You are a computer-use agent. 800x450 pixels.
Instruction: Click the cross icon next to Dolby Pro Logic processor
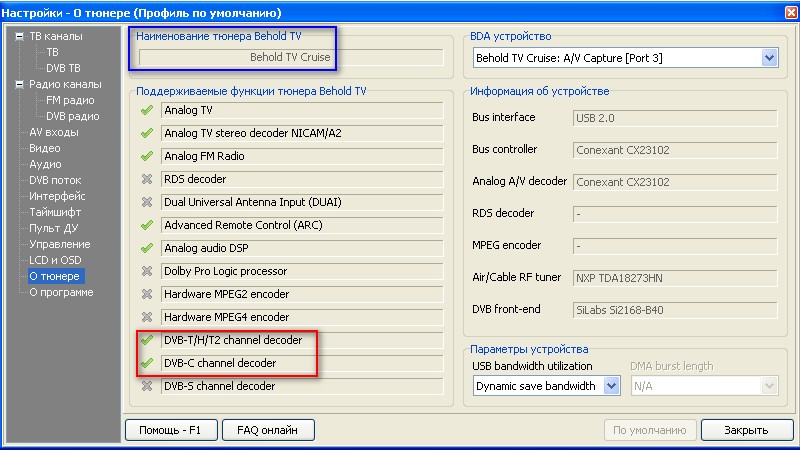[147, 271]
